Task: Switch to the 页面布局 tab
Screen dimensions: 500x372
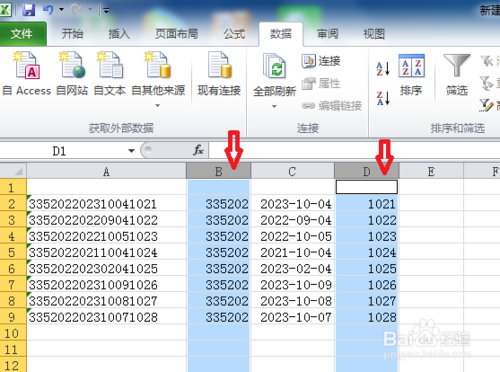Action: (176, 34)
